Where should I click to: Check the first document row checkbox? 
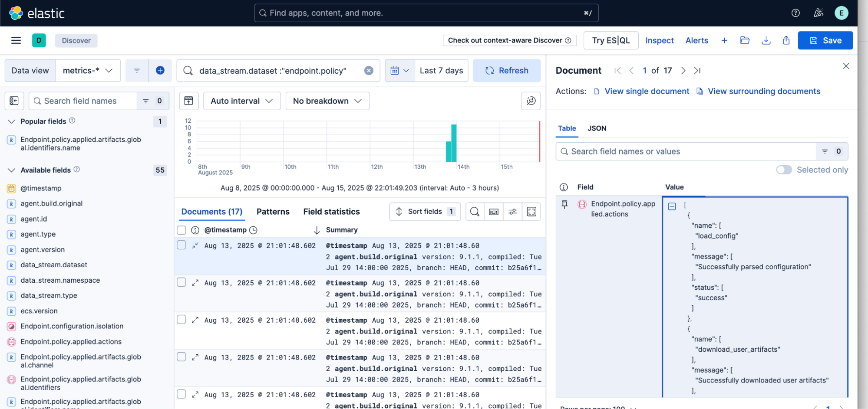tap(181, 245)
